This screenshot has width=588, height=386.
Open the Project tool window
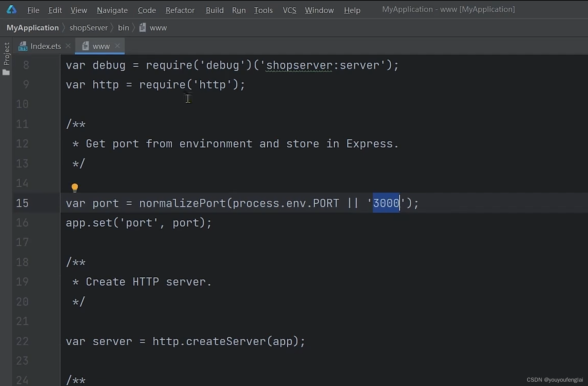[6, 54]
